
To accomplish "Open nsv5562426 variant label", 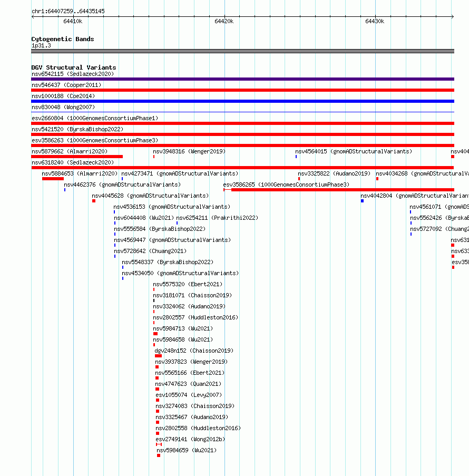I will pos(439,218).
